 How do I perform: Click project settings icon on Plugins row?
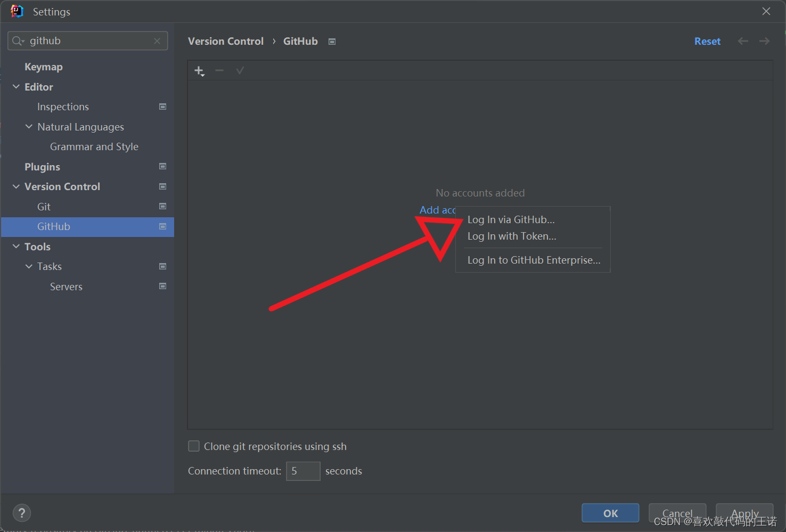[x=163, y=166]
